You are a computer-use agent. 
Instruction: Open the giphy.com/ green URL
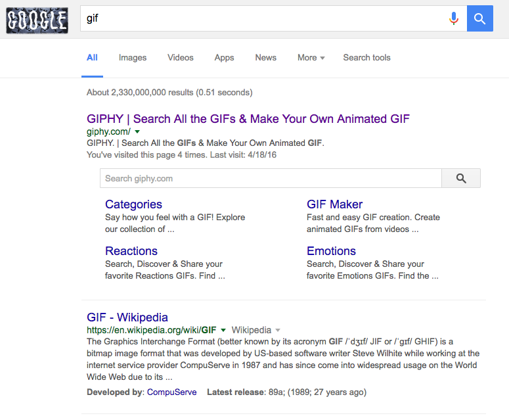tap(108, 131)
